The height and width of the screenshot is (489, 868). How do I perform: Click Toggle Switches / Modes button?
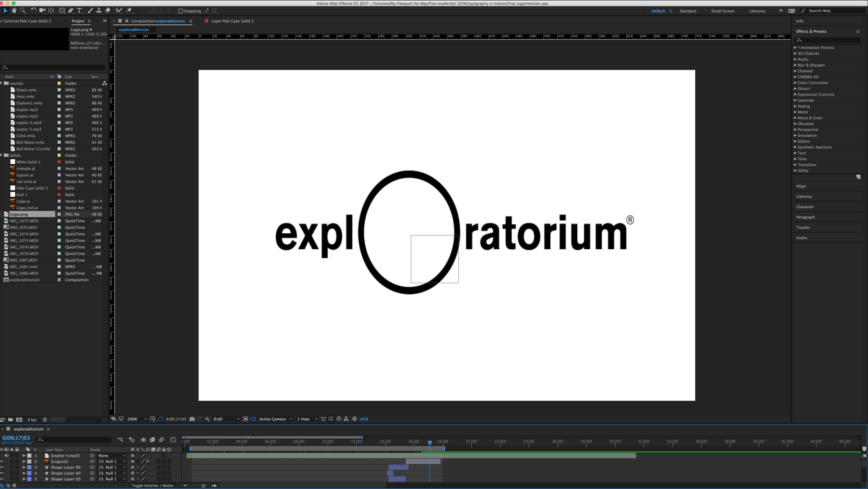[152, 486]
